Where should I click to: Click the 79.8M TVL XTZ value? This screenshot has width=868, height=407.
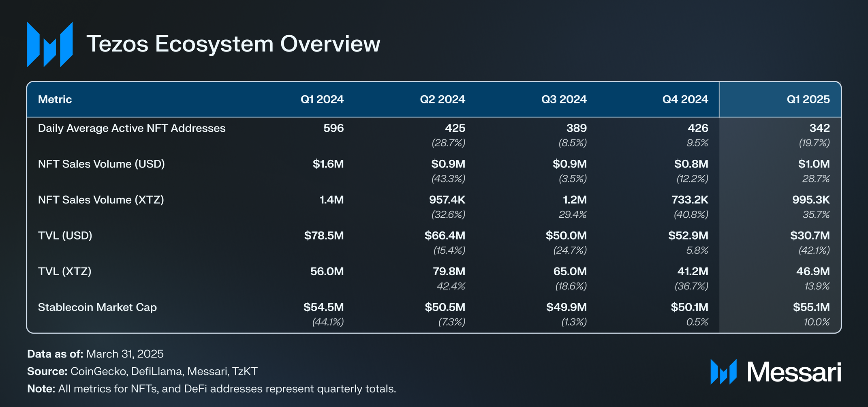[449, 271]
